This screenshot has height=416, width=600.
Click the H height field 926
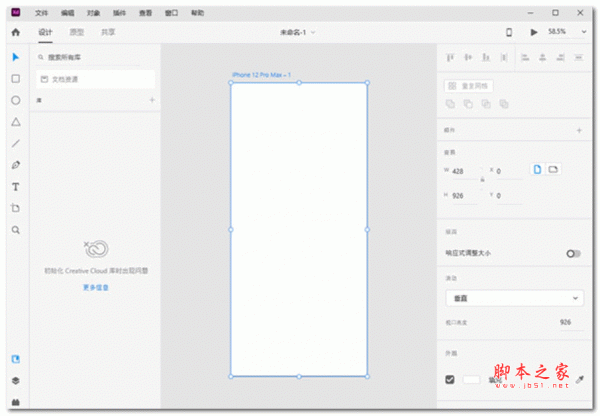tap(464, 196)
